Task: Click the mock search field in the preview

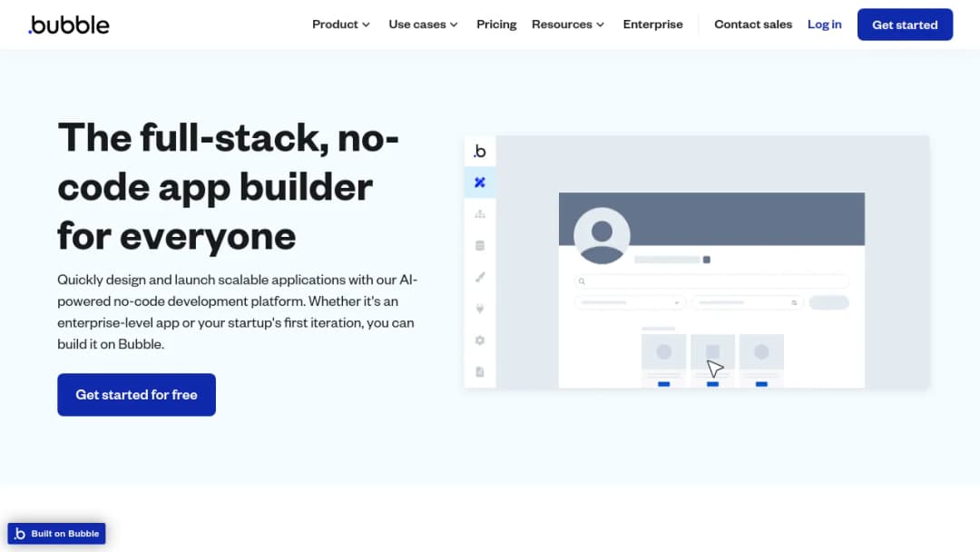Action: 711,281
